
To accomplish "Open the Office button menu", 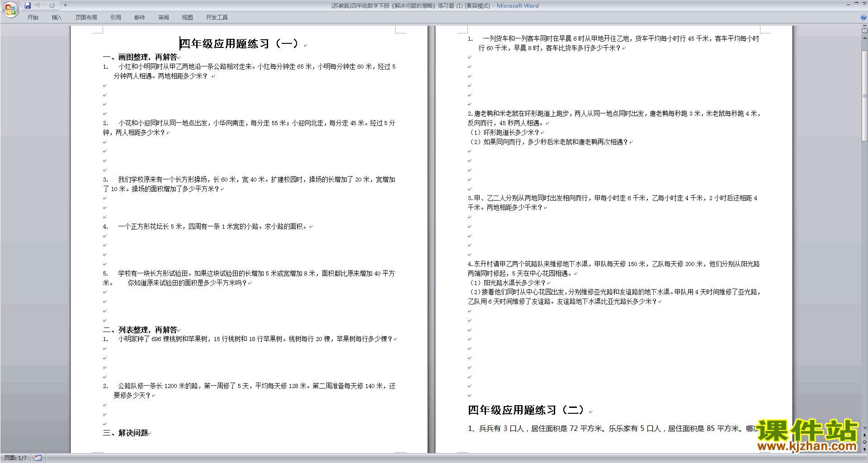I will 10,9.
